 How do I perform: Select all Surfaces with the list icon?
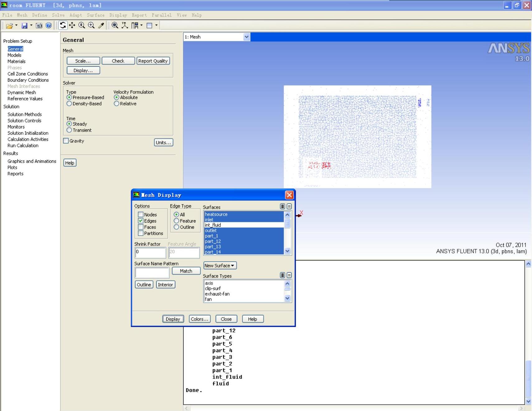click(x=282, y=206)
